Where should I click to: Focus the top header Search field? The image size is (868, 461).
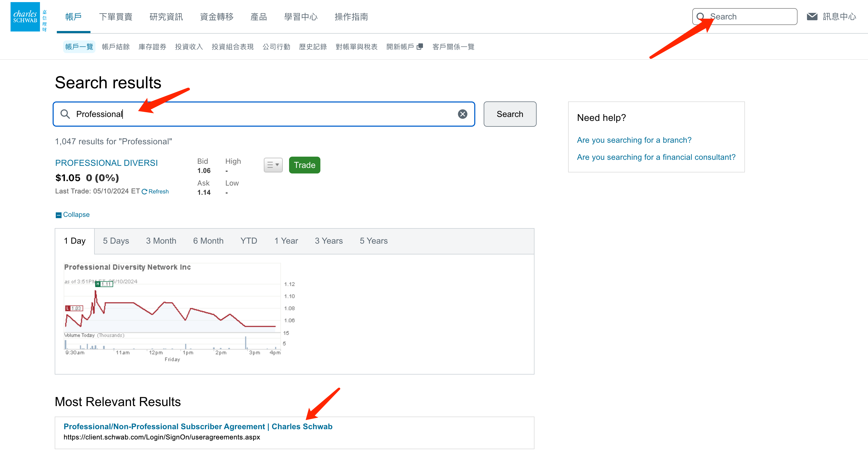click(x=745, y=17)
